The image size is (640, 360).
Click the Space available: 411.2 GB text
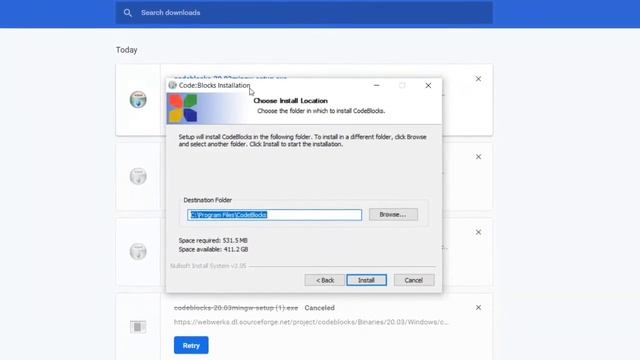[213, 249]
